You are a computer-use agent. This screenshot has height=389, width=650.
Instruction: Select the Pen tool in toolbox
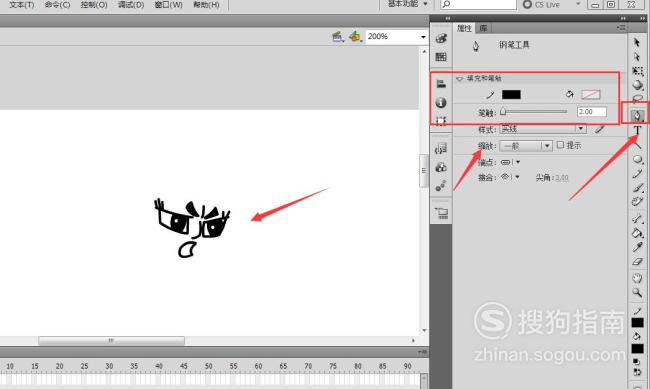(637, 116)
